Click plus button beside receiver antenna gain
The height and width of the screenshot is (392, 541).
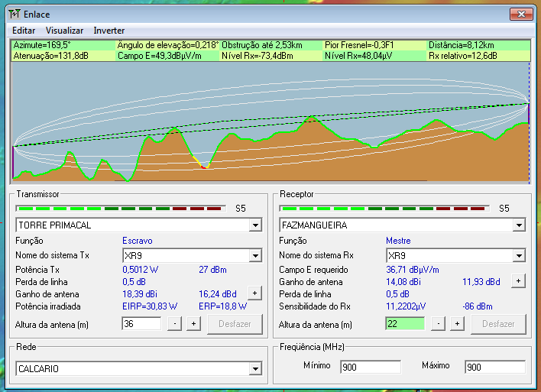point(518,281)
